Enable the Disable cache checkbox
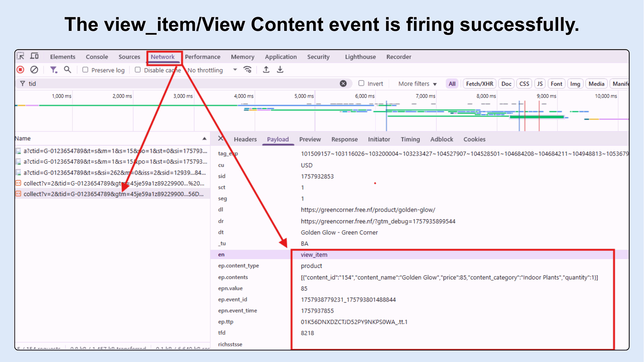This screenshot has width=644, height=362. 138,70
